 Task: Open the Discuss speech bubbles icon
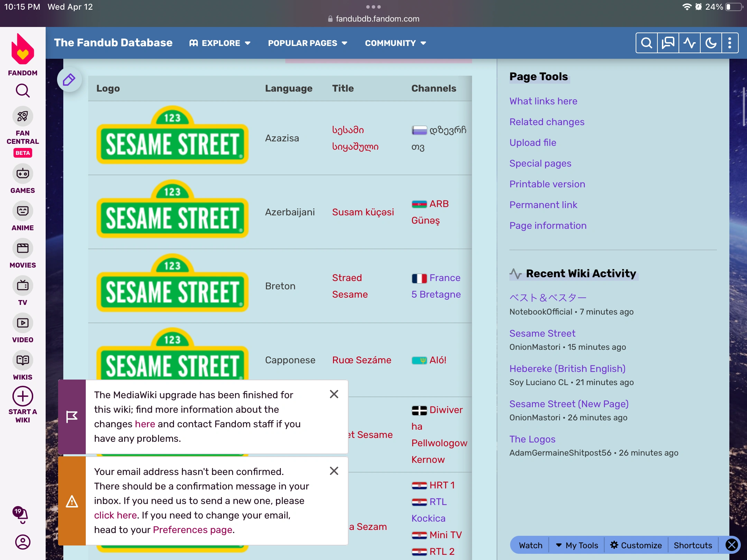pos(668,43)
